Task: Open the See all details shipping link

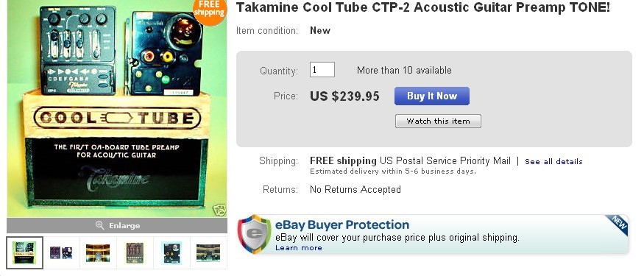Action: (553, 161)
